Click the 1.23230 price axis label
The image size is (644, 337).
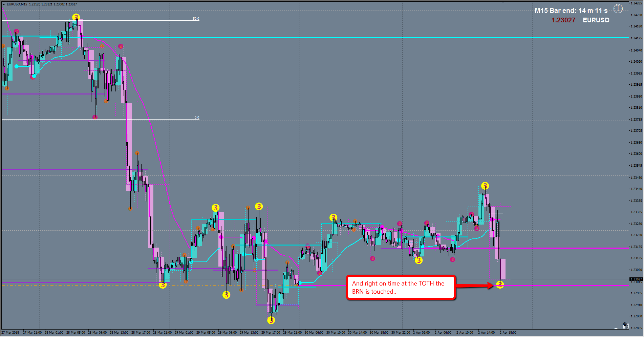637,235
